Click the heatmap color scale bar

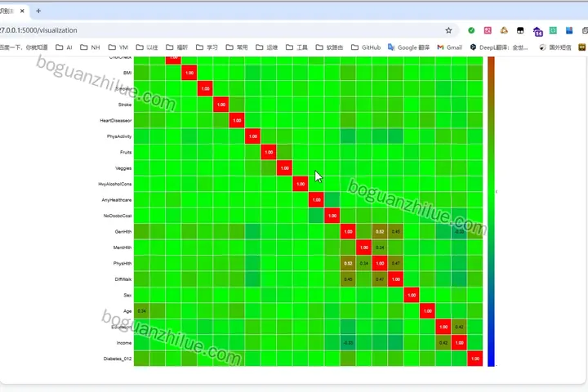[x=491, y=212]
